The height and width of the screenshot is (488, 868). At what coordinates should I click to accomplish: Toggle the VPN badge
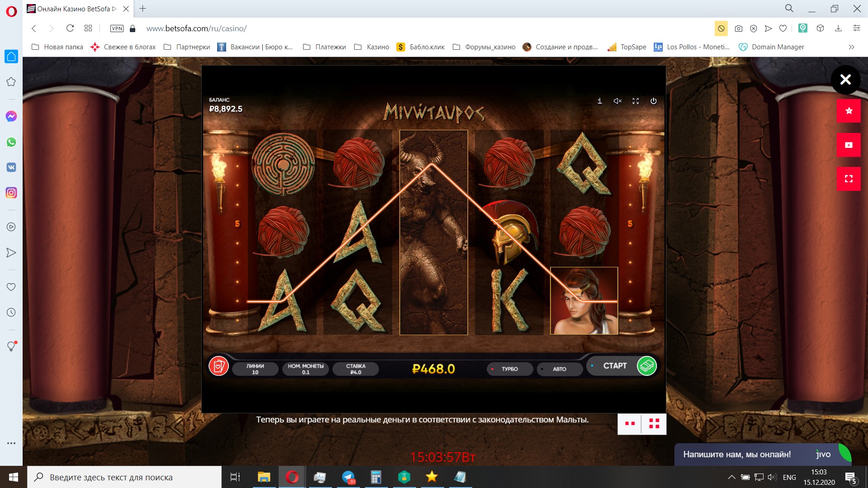pos(117,28)
